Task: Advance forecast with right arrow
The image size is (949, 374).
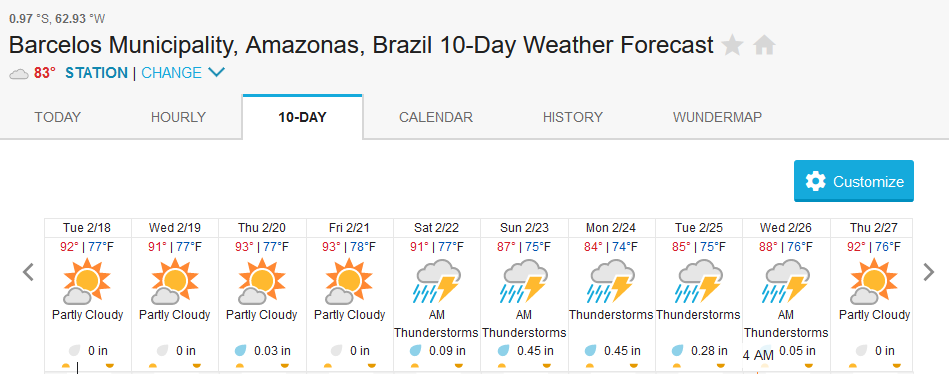Action: tap(929, 272)
